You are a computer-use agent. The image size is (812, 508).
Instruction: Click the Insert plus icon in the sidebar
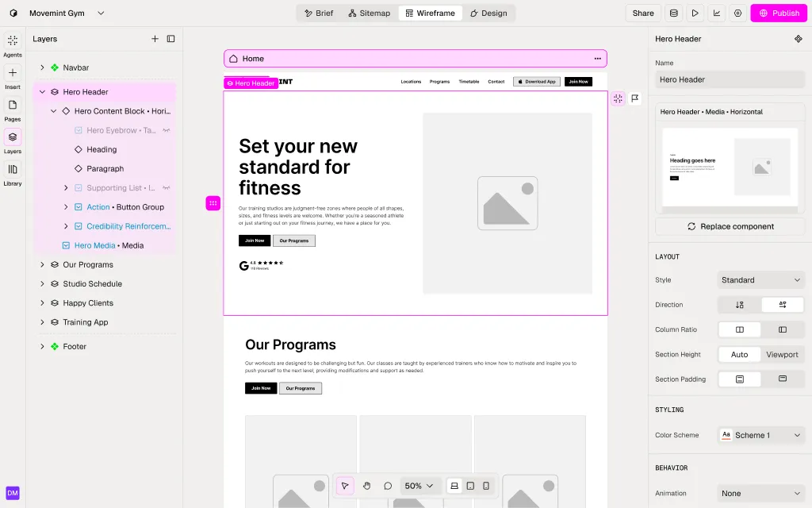13,72
